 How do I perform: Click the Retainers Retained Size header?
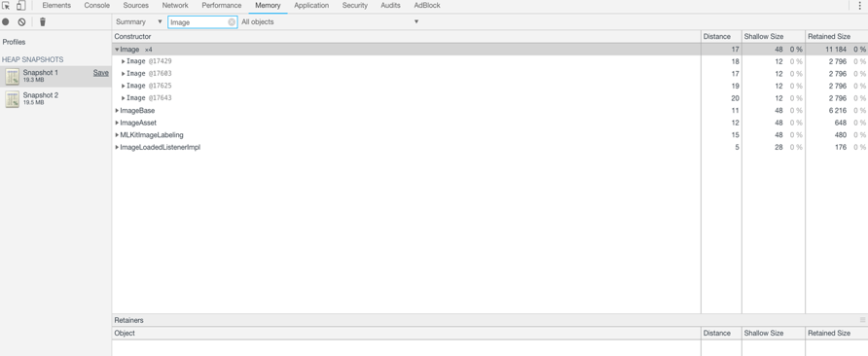point(837,334)
